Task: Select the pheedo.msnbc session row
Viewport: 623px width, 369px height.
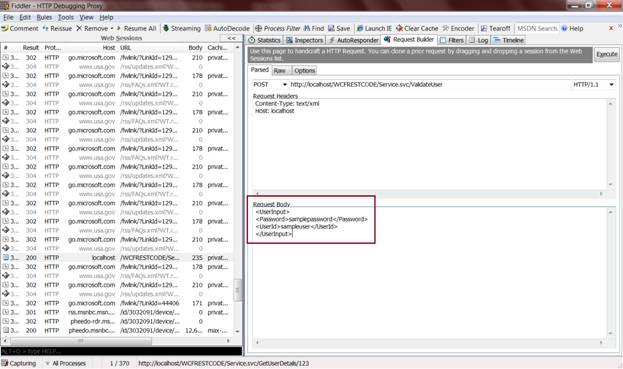Action: pyautogui.click(x=117, y=330)
